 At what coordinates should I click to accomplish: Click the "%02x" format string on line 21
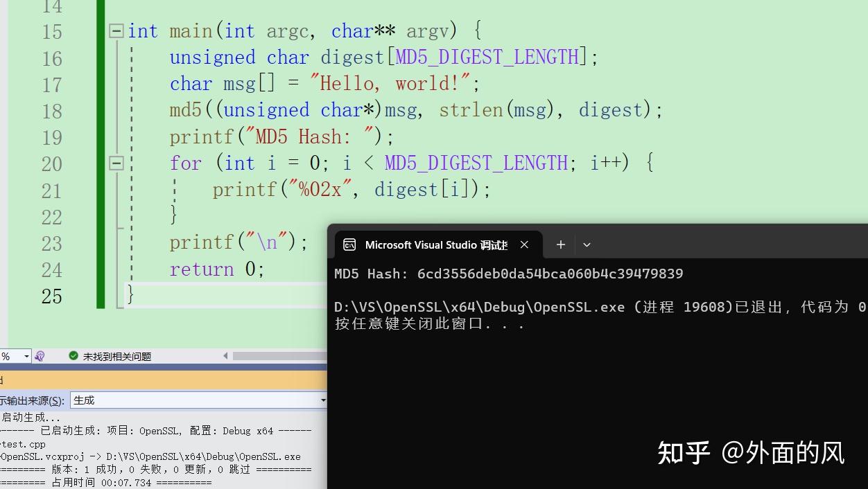point(320,189)
